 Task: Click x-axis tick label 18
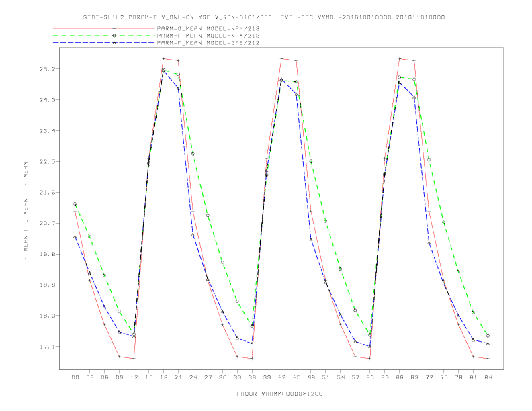[x=163, y=377]
